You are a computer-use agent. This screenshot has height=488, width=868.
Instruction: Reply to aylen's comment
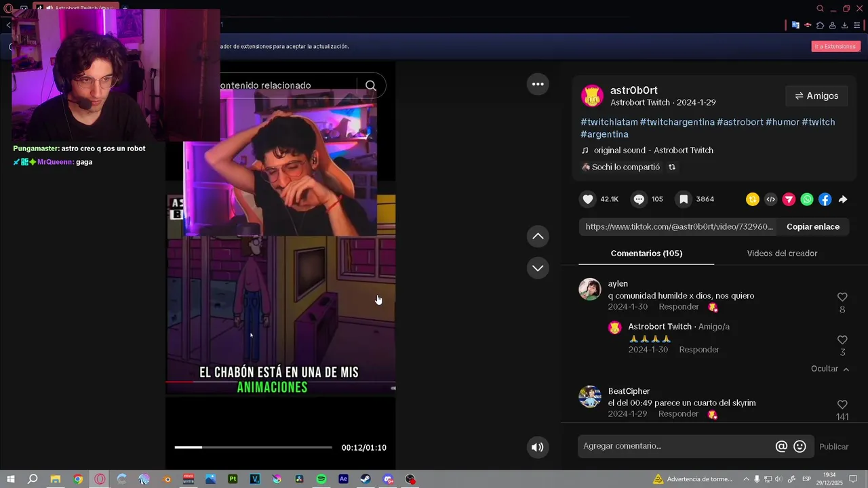679,307
